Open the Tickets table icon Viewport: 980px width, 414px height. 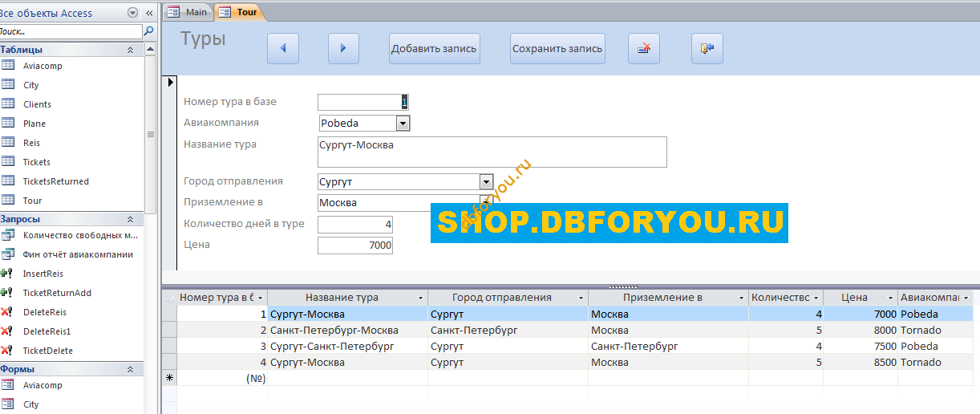click(8, 161)
